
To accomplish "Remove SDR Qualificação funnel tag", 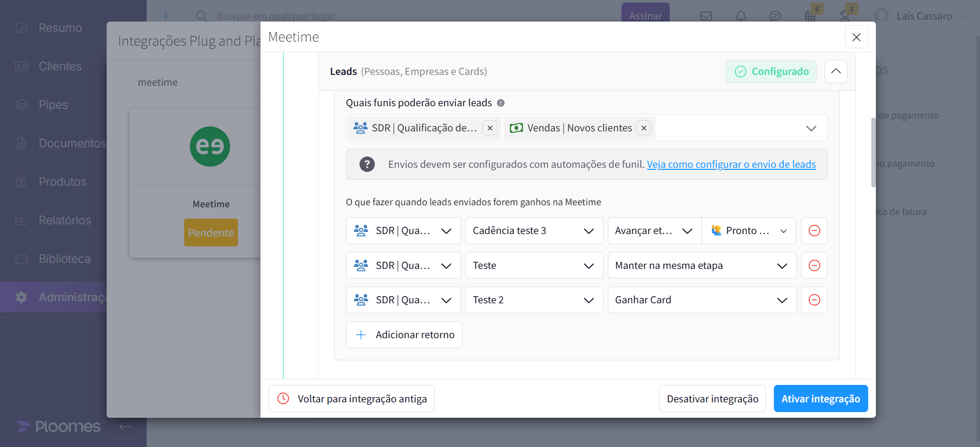I will [490, 128].
